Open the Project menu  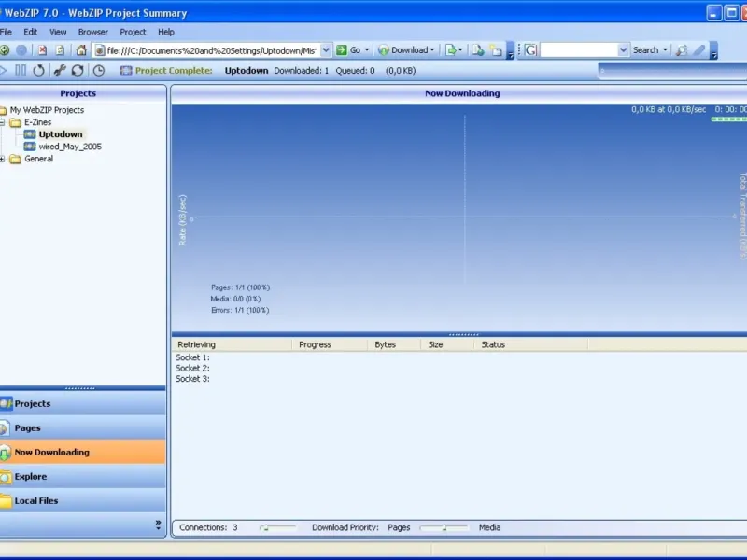pyautogui.click(x=133, y=32)
